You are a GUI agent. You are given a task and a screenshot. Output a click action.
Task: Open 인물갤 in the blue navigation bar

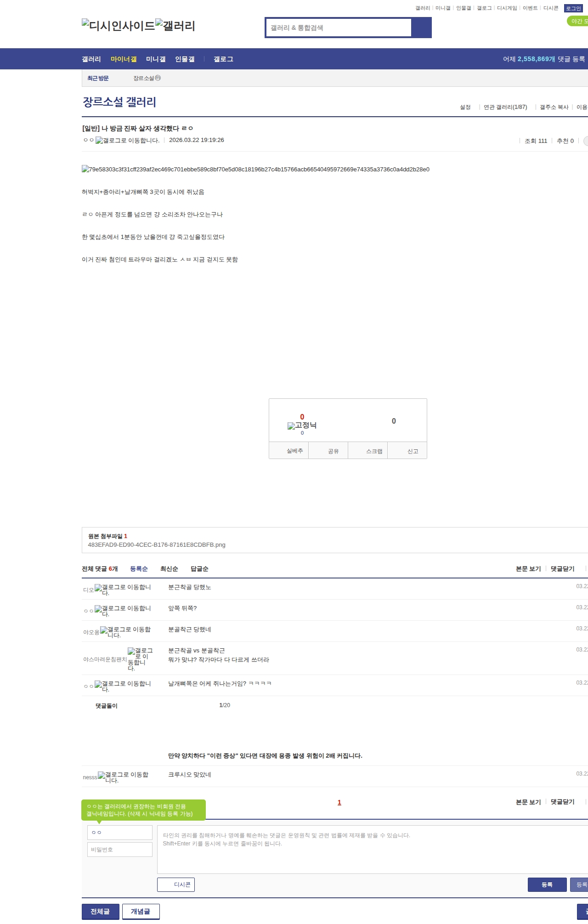(185, 59)
